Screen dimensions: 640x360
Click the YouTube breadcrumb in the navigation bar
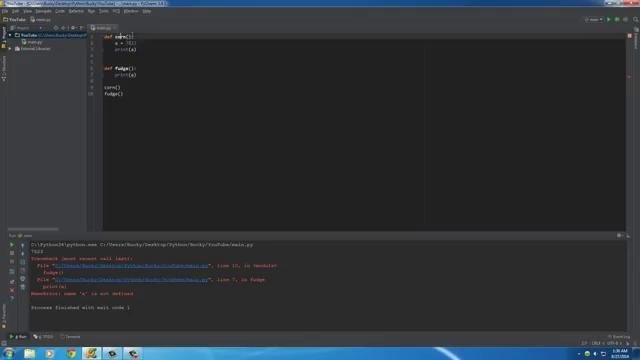(15, 20)
